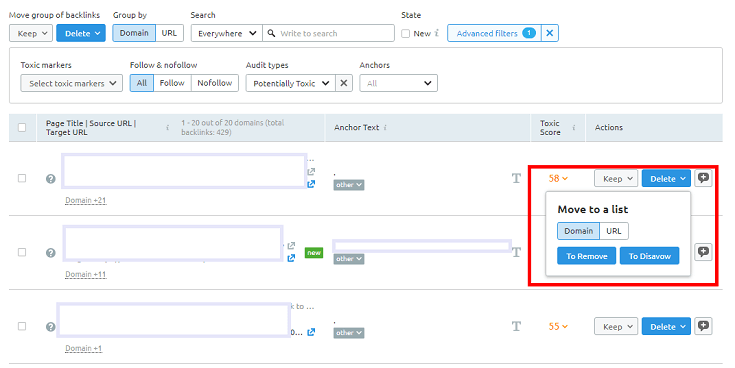Click text type T icon, Domain +1 row
735x368 pixels.
pos(516,326)
